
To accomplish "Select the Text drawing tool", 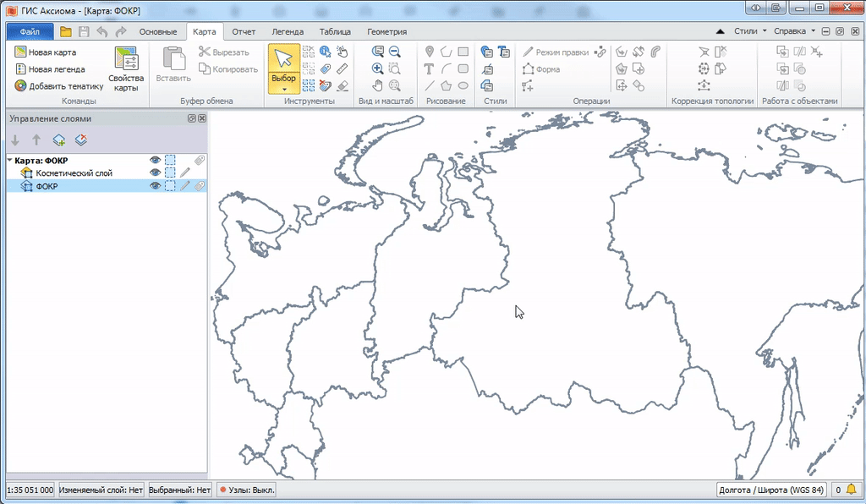I will click(430, 68).
